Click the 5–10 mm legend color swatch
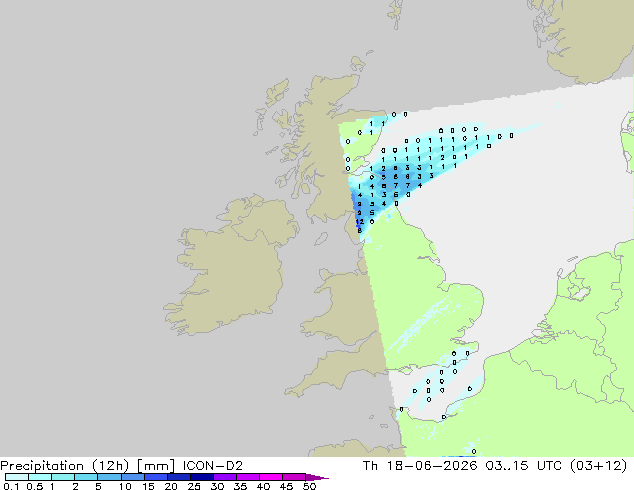The image size is (634, 490). tap(109, 477)
